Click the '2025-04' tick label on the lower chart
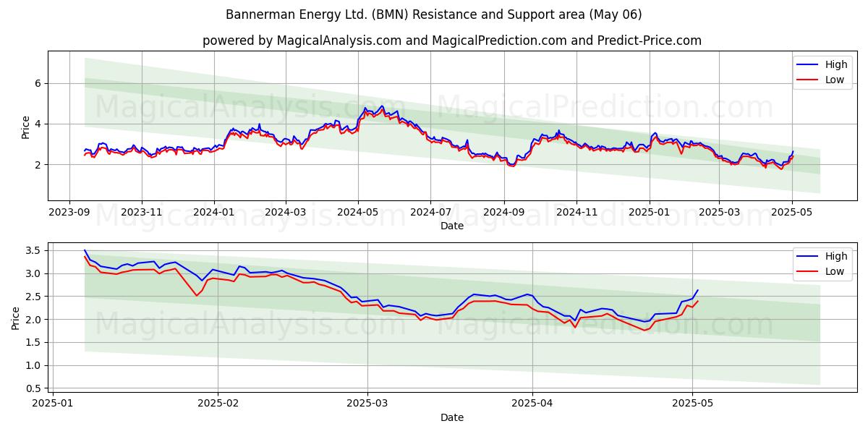The width and height of the screenshot is (868, 434). coord(533,404)
